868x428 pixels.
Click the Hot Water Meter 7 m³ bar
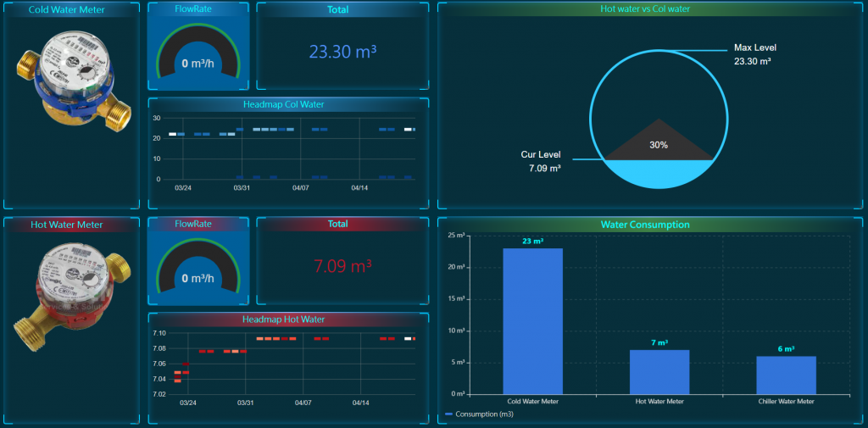point(659,371)
